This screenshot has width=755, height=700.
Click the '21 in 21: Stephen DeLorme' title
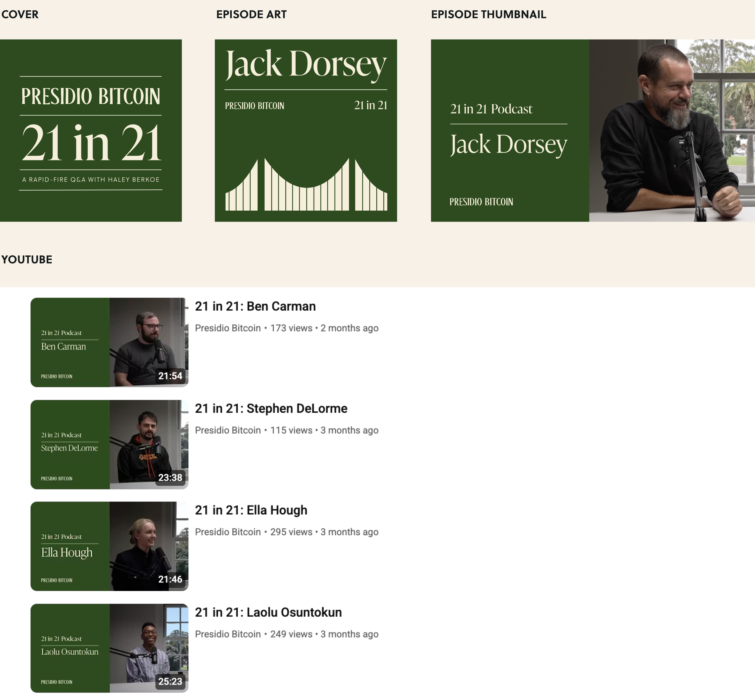271,408
